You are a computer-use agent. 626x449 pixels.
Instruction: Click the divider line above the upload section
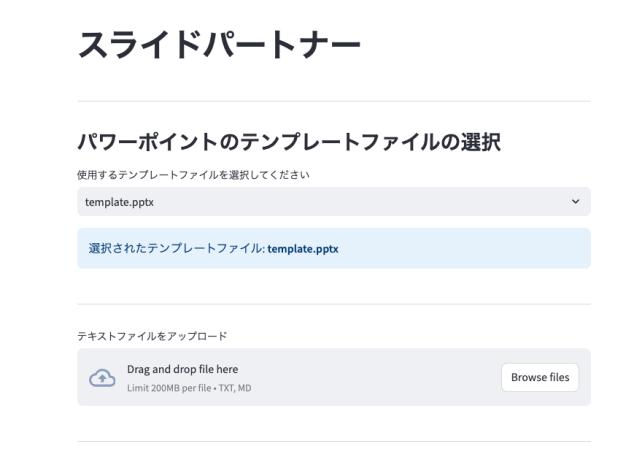[x=333, y=304]
